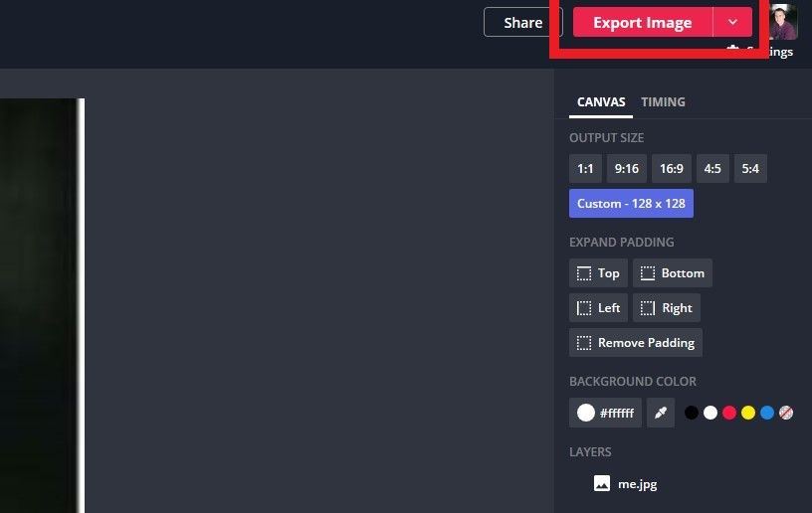Choose the 9:16 output size
The image size is (812, 513).
pyautogui.click(x=627, y=169)
